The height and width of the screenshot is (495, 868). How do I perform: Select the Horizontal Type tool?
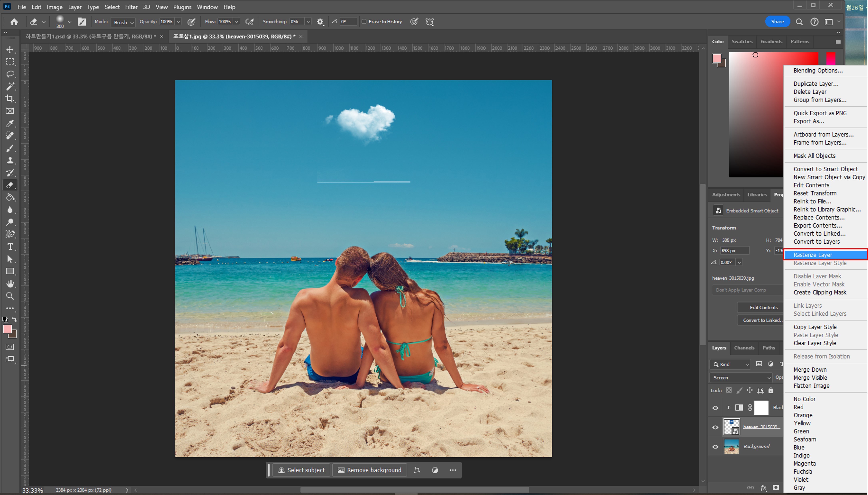(10, 246)
